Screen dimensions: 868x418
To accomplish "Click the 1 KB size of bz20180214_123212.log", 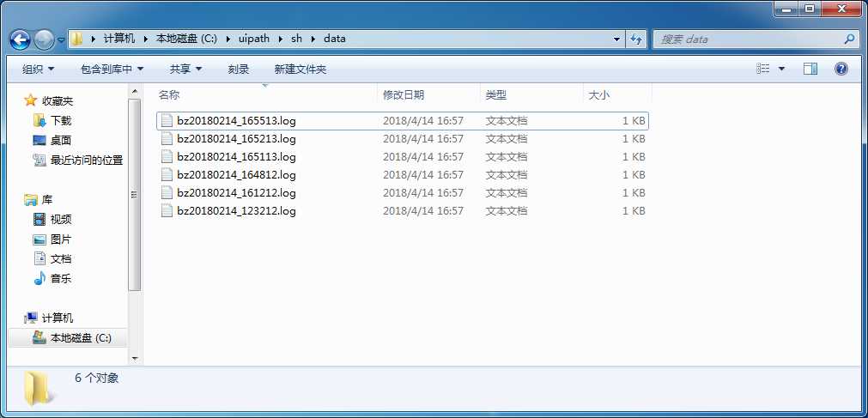I will 634,211.
